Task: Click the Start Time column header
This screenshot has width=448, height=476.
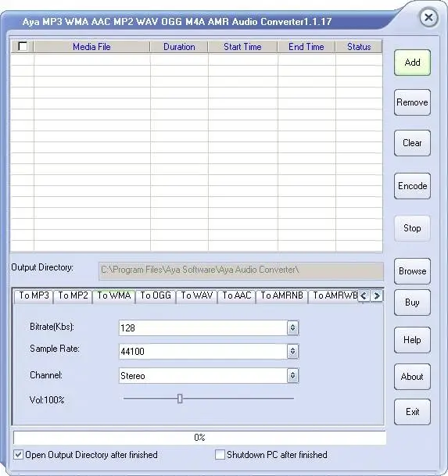Action: tap(242, 47)
